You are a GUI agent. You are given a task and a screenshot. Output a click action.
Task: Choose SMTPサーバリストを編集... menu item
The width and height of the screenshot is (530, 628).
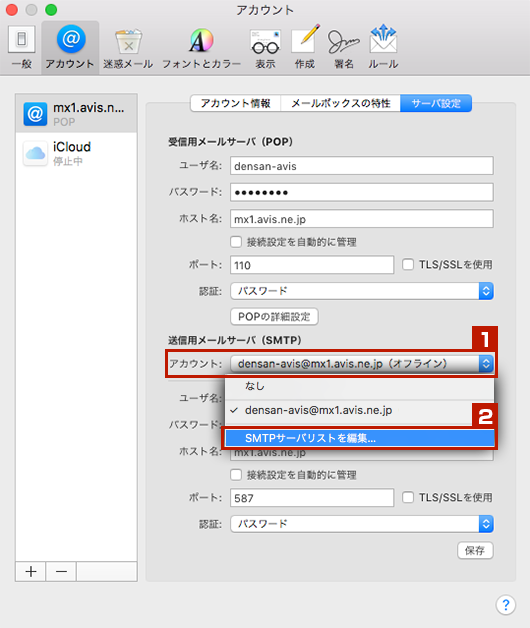point(359,438)
